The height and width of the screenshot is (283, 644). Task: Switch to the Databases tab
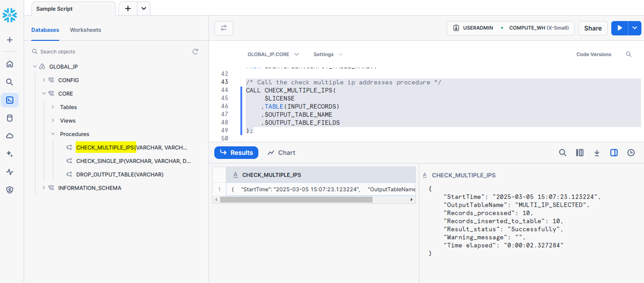[45, 30]
